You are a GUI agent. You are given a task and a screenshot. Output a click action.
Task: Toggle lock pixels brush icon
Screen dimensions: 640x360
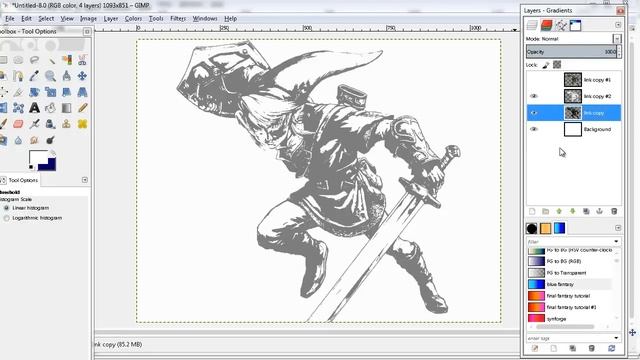[546, 65]
